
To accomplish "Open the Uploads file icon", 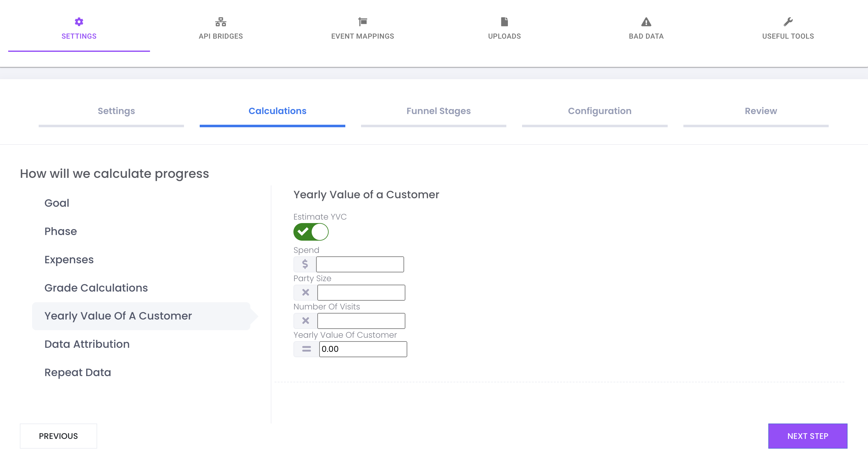I will pos(504,22).
